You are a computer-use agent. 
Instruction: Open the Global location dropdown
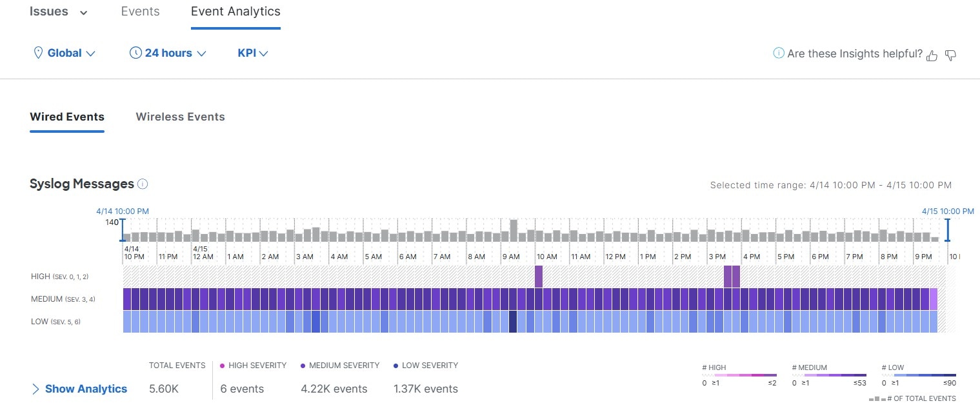click(64, 53)
